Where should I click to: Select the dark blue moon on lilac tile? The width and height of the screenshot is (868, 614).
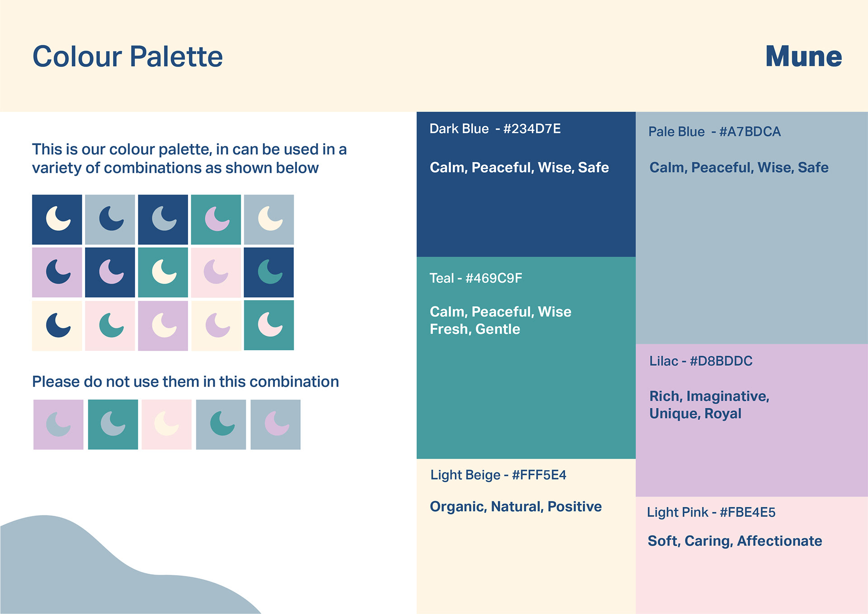tap(57, 272)
